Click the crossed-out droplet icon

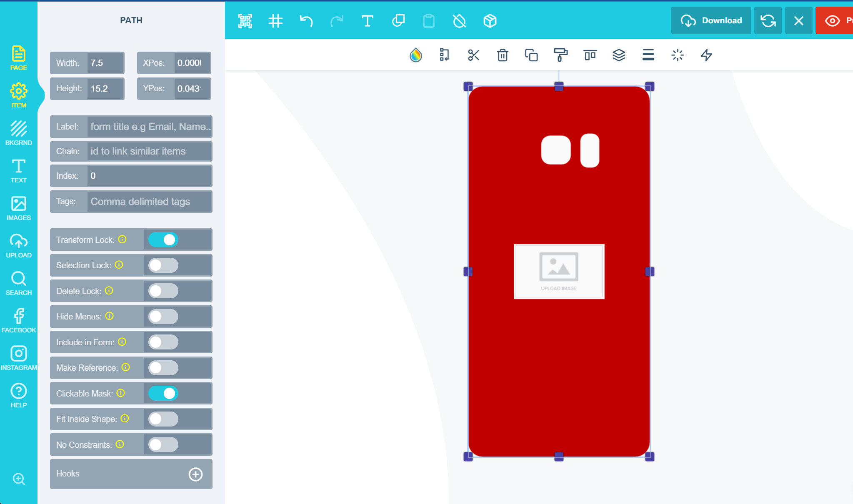(x=459, y=21)
